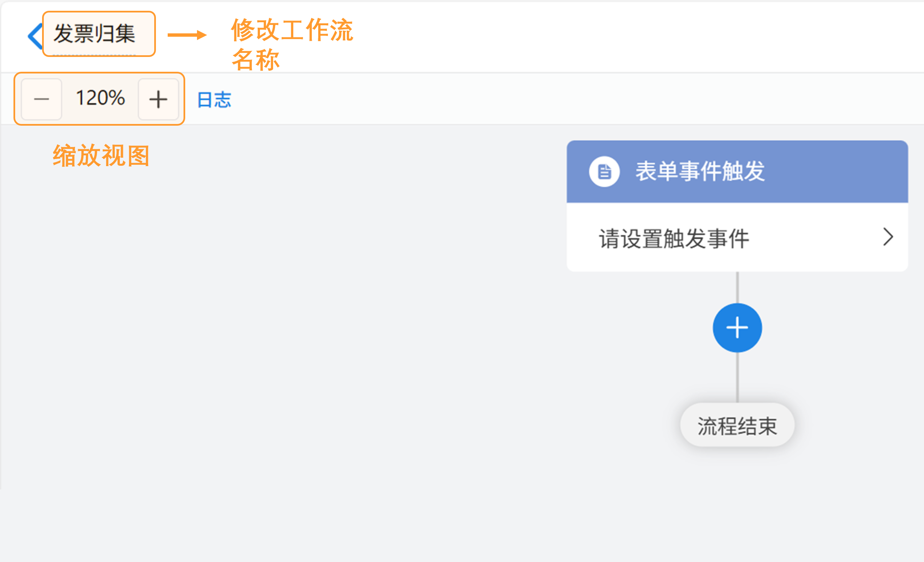Click the 缩放视图 annotation label

[x=101, y=155]
